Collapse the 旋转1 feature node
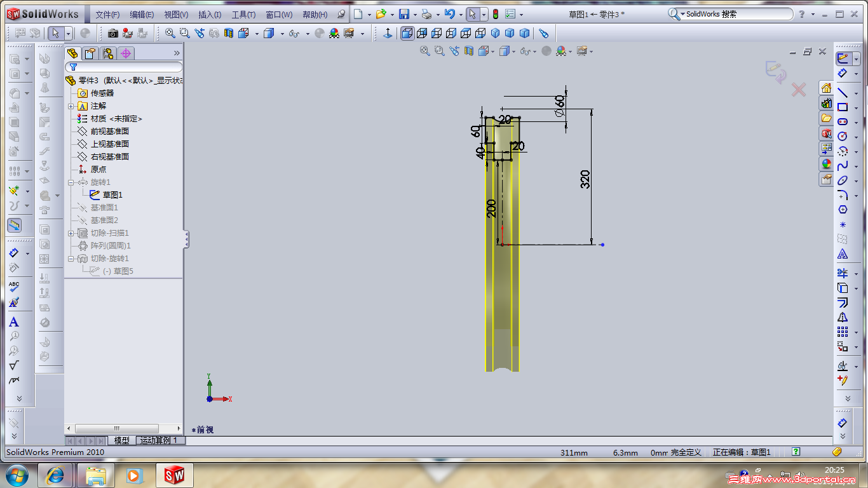The width and height of the screenshot is (868, 488). [x=71, y=182]
